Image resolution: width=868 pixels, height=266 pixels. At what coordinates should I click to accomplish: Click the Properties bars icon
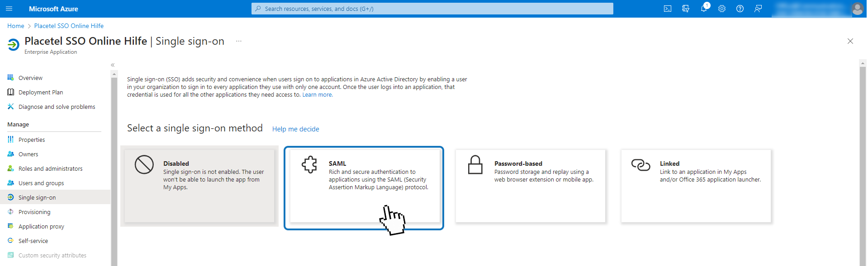10,140
